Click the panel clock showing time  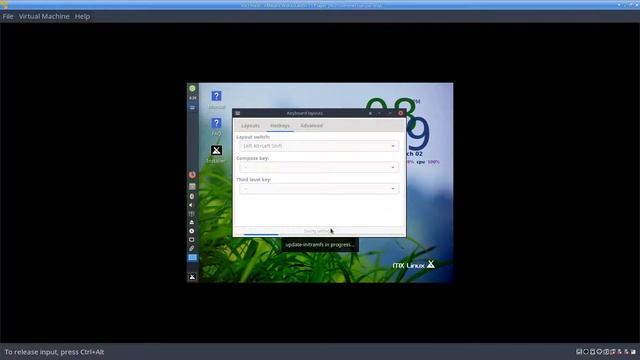pyautogui.click(x=192, y=98)
